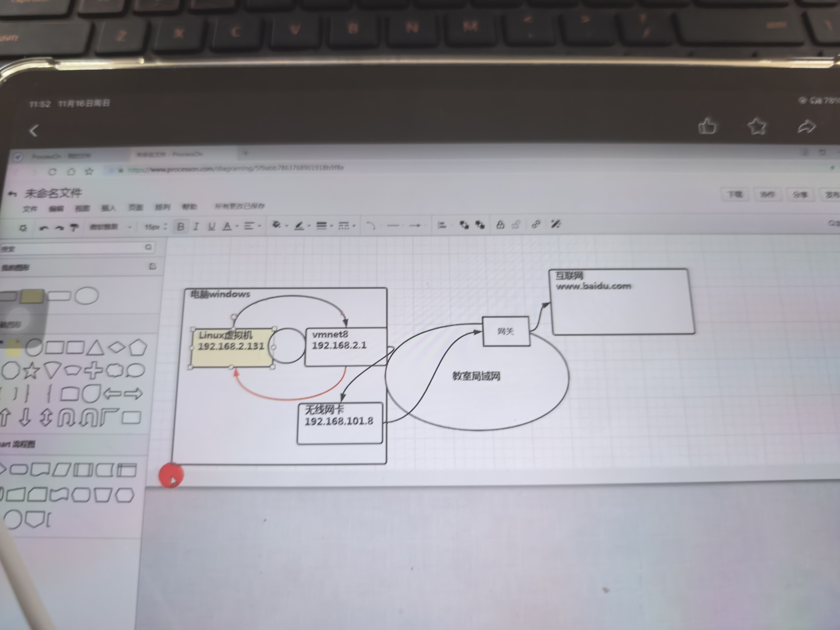This screenshot has width=840, height=630.
Task: Open the line style dashed dropdown
Action: (x=344, y=226)
